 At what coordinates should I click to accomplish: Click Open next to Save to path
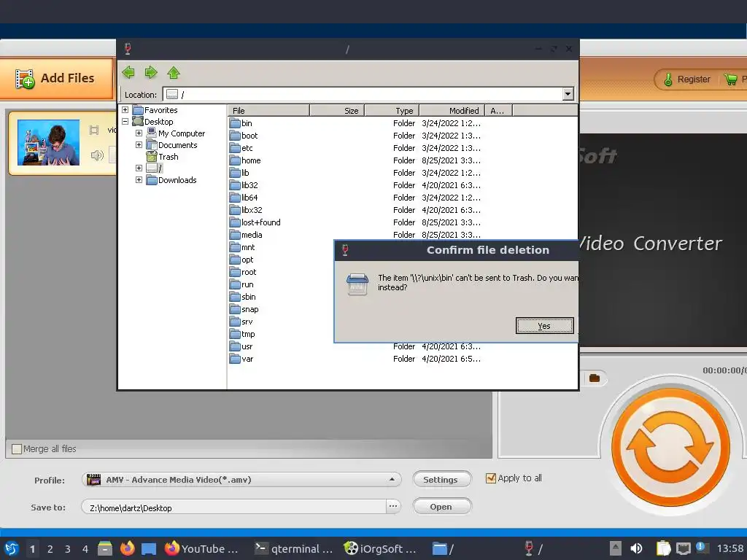point(441,507)
